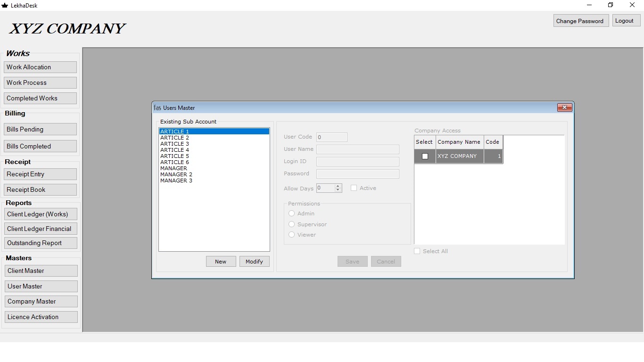This screenshot has width=644, height=362.
Task: Close the Users Master dialog
Action: click(x=564, y=107)
